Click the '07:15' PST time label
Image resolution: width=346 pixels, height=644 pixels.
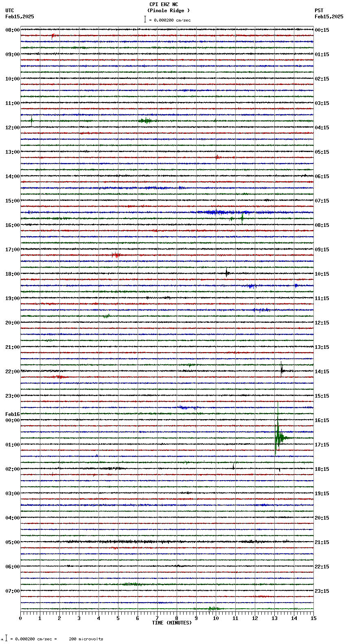coord(322,201)
